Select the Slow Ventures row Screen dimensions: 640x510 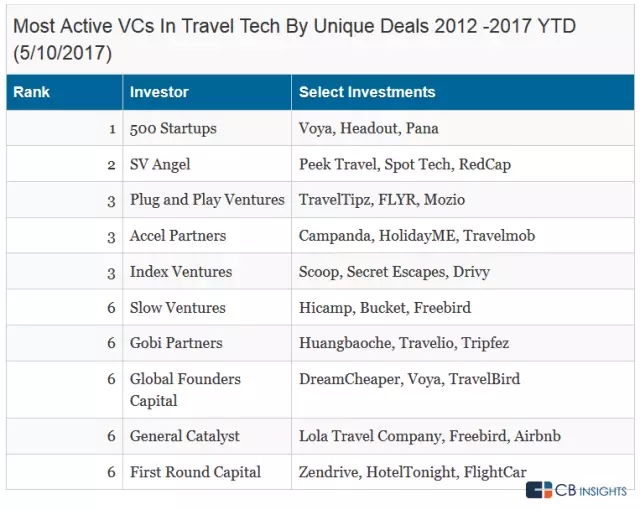(x=320, y=308)
